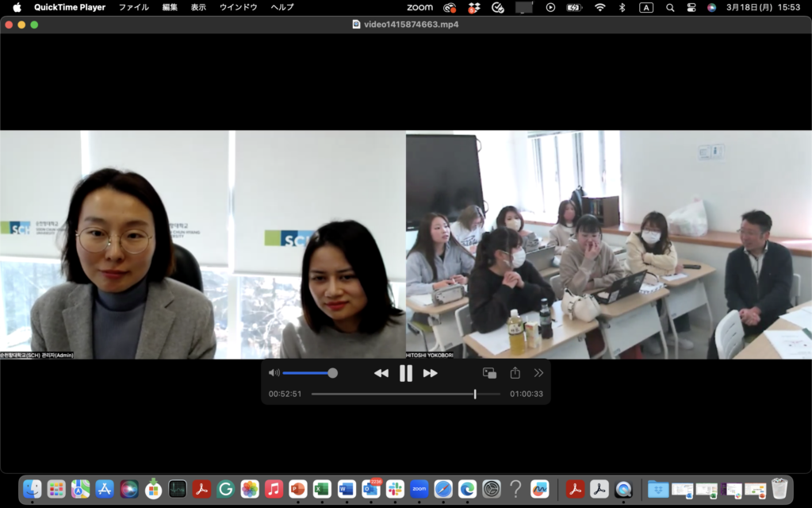Open the 表示 menu
812x508 pixels.
(198, 7)
